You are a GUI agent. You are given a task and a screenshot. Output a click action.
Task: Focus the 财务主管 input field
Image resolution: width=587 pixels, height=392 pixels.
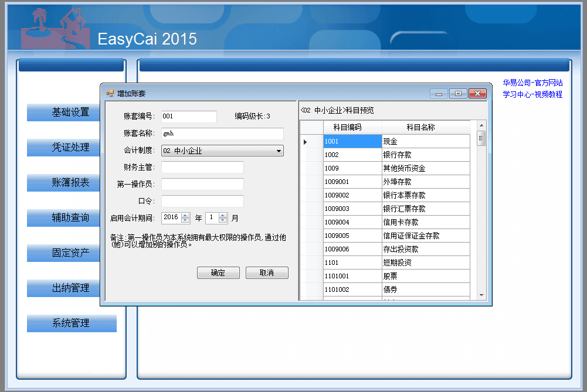202,168
